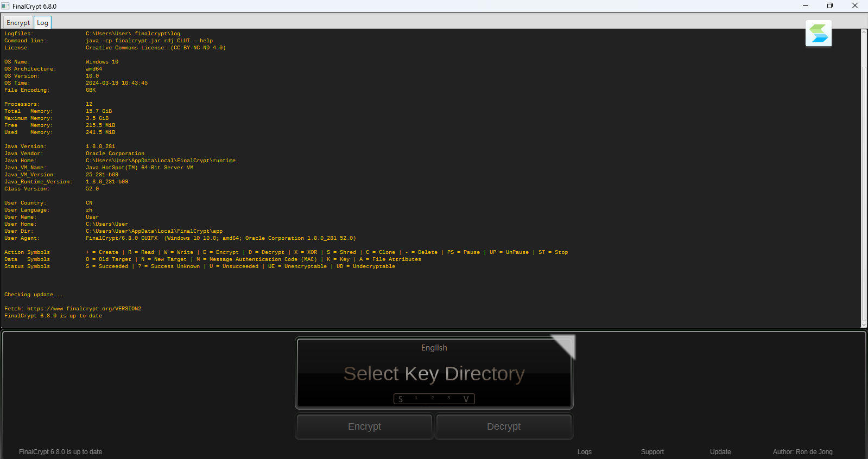Click the Logfiles path C:\Users\User\.finalcrypt\log
This screenshot has width=868, height=459.
(x=133, y=34)
